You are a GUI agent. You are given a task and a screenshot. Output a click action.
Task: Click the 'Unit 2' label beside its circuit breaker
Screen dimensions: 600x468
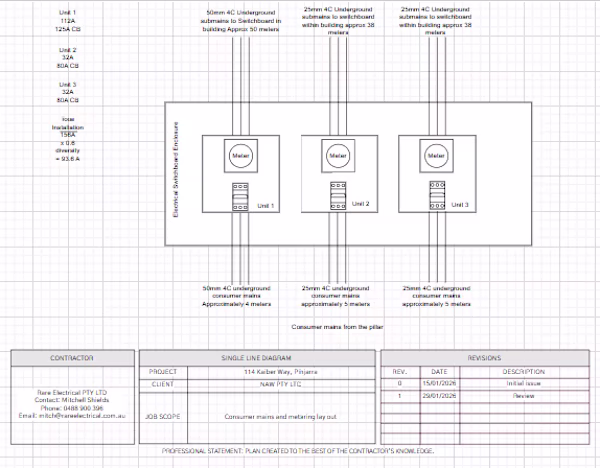360,204
